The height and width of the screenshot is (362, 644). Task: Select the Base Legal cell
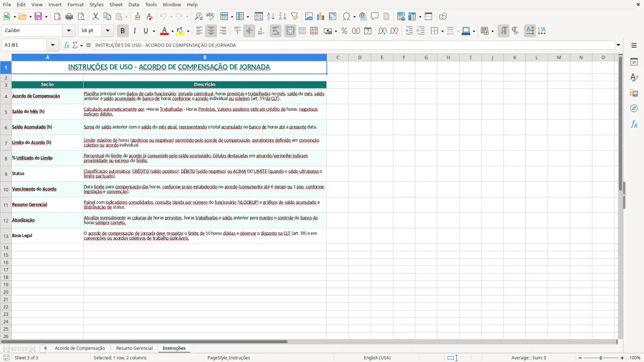[47, 236]
